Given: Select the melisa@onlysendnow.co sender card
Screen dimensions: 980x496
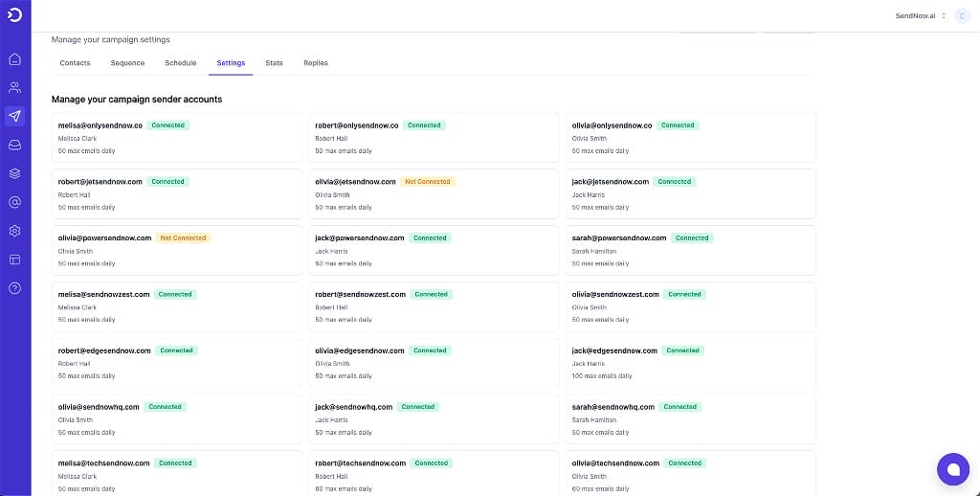Looking at the screenshot, I should coord(177,138).
